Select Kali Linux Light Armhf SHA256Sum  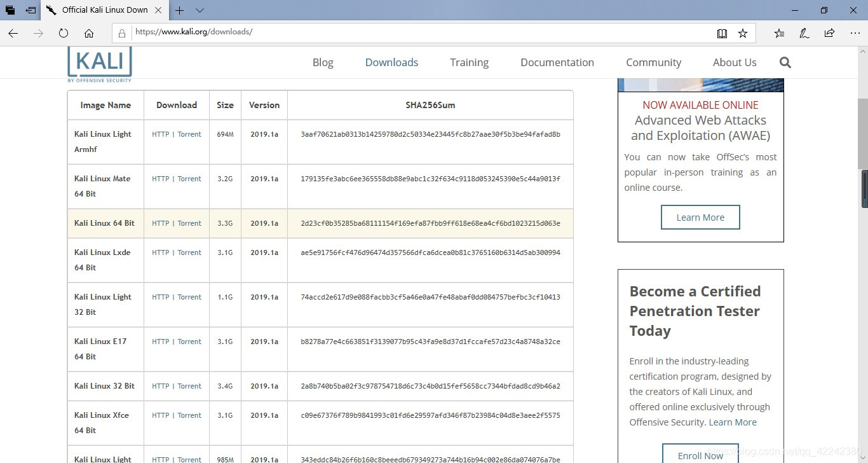430,134
